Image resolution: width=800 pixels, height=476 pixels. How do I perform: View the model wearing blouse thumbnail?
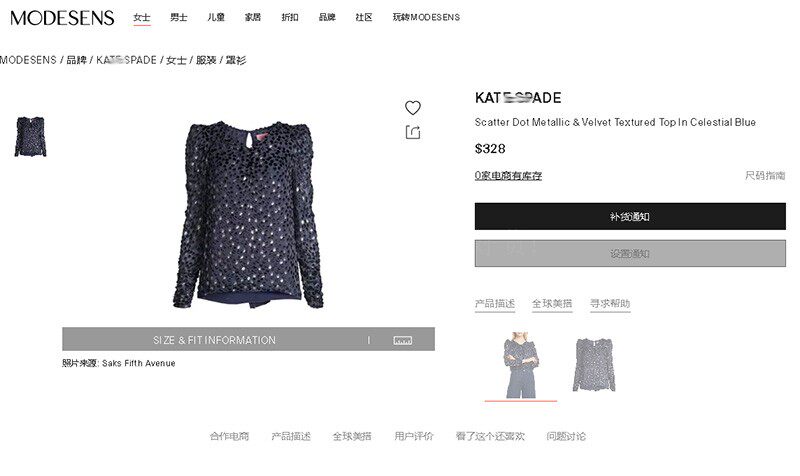[521, 365]
